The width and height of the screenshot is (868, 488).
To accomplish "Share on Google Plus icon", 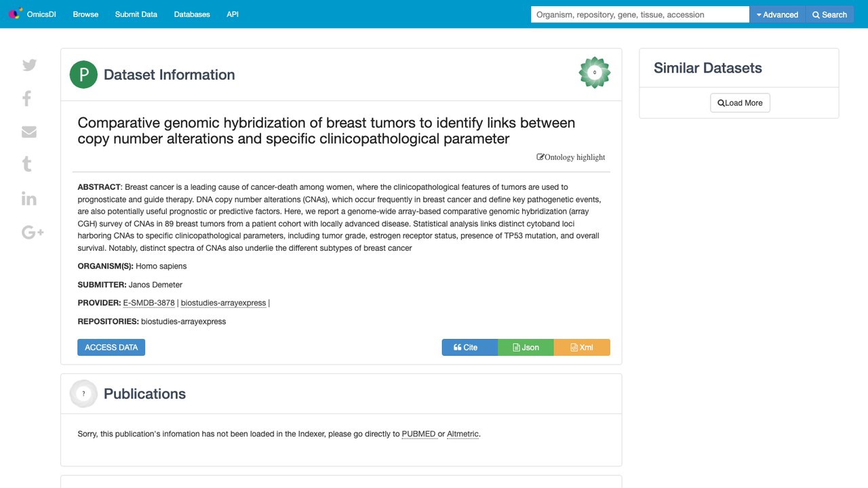I will pos(33,232).
